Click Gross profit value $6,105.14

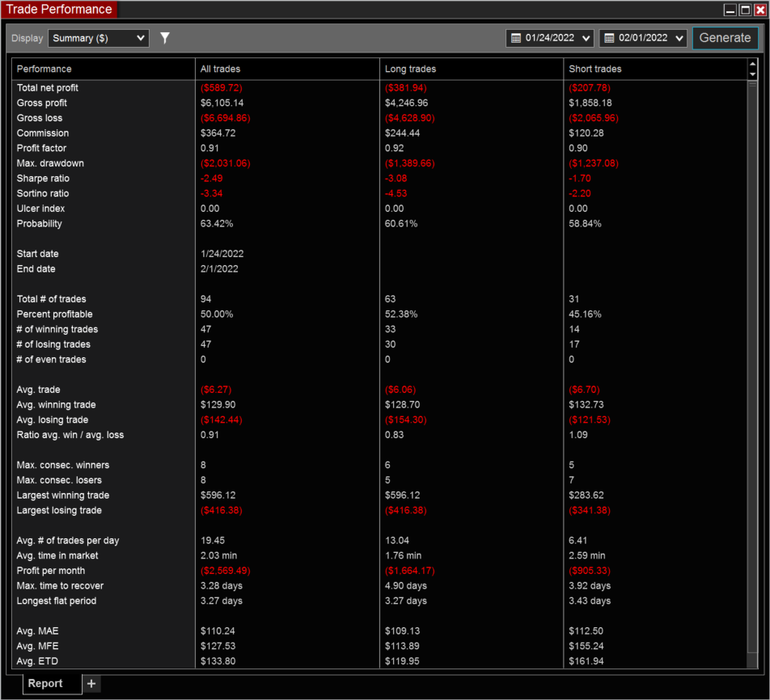(222, 103)
